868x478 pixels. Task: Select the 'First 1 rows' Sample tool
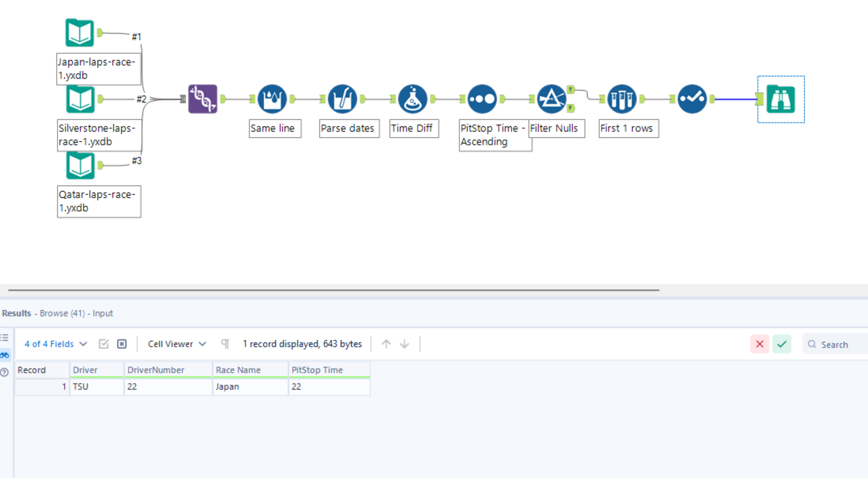point(622,98)
